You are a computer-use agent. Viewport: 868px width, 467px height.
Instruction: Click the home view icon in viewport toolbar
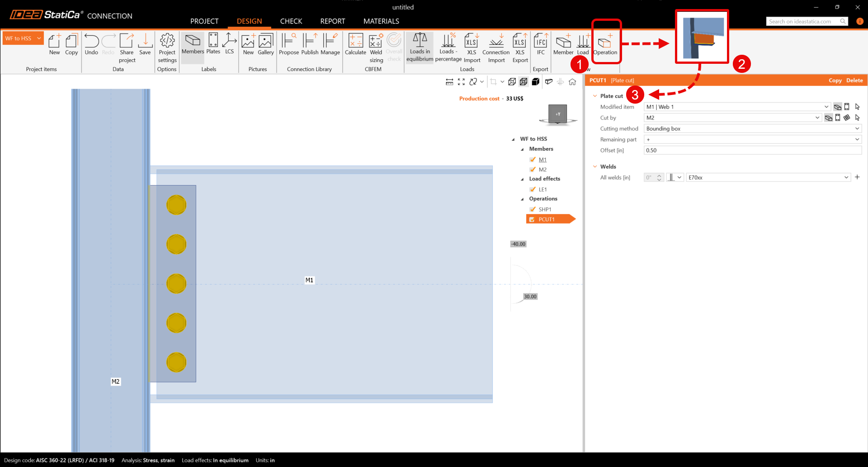(572, 82)
